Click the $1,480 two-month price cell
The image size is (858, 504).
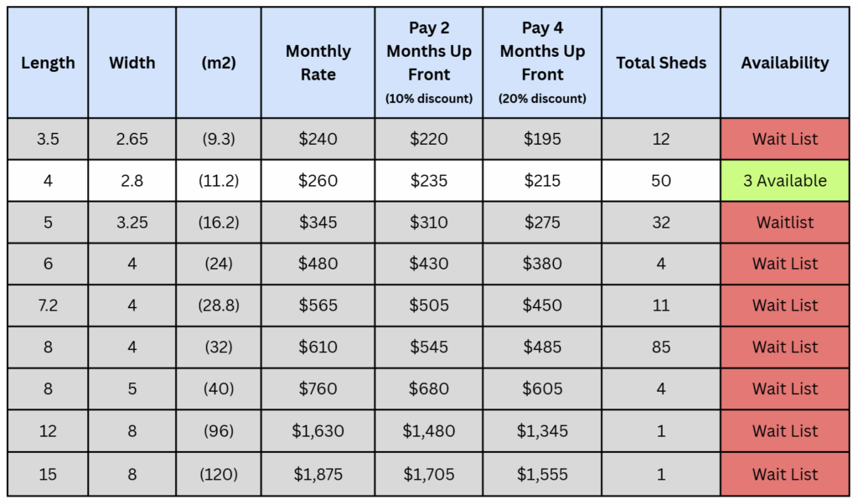429,431
